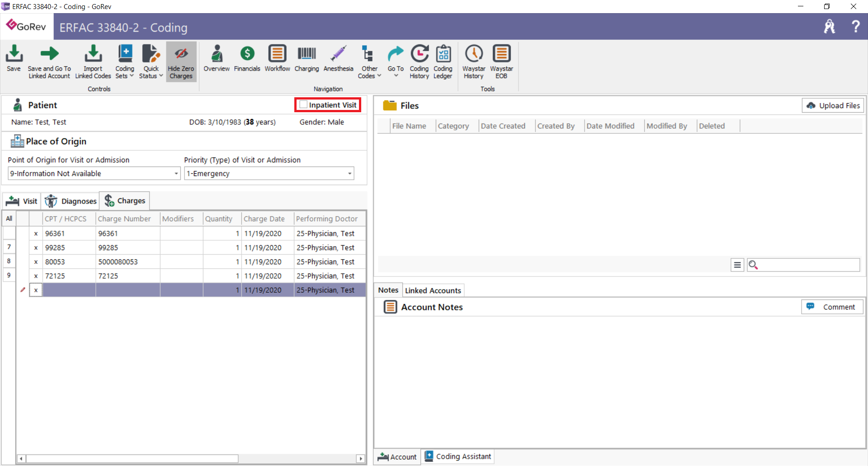Switch to Linked Accounts tab

point(433,290)
